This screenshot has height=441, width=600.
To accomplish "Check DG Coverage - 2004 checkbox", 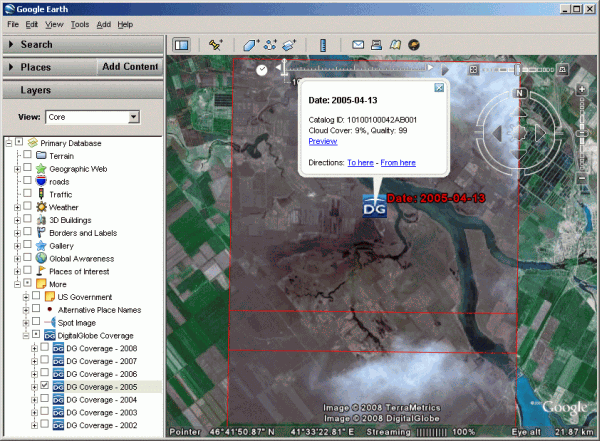I will (45, 399).
